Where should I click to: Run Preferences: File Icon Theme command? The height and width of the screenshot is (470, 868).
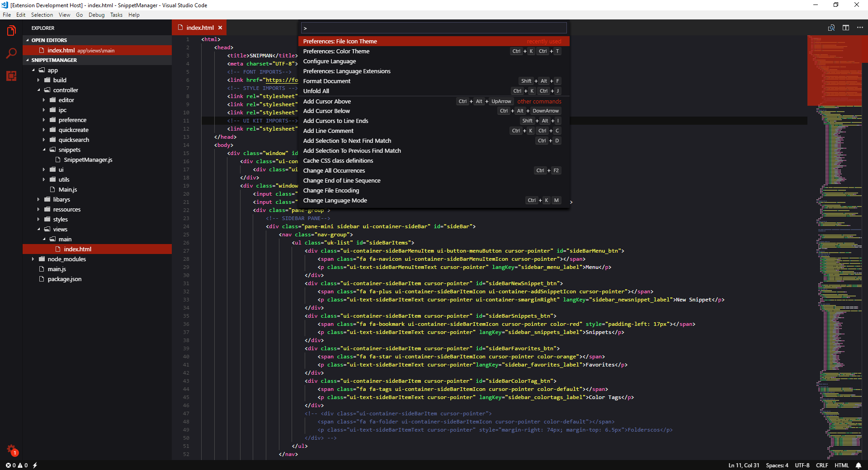pyautogui.click(x=434, y=41)
